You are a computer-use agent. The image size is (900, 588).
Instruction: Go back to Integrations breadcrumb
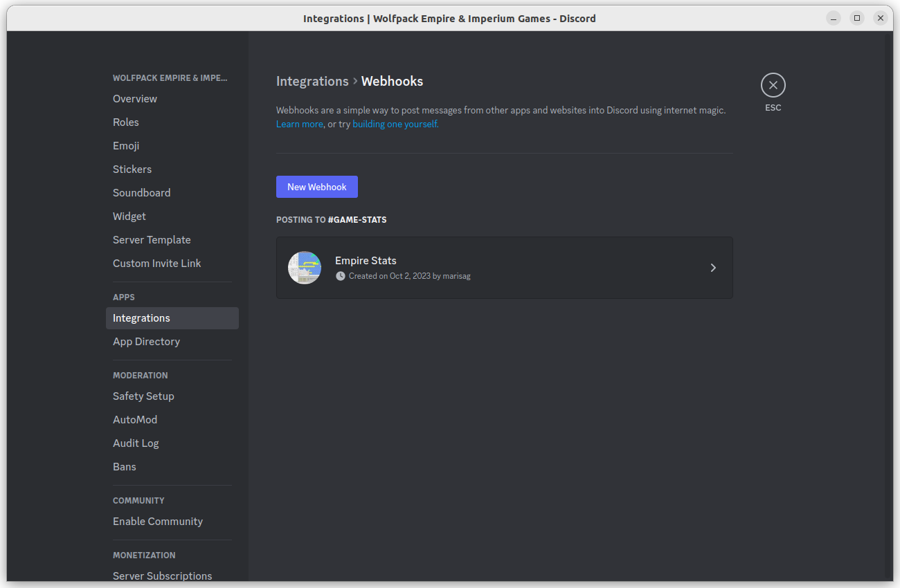click(312, 81)
